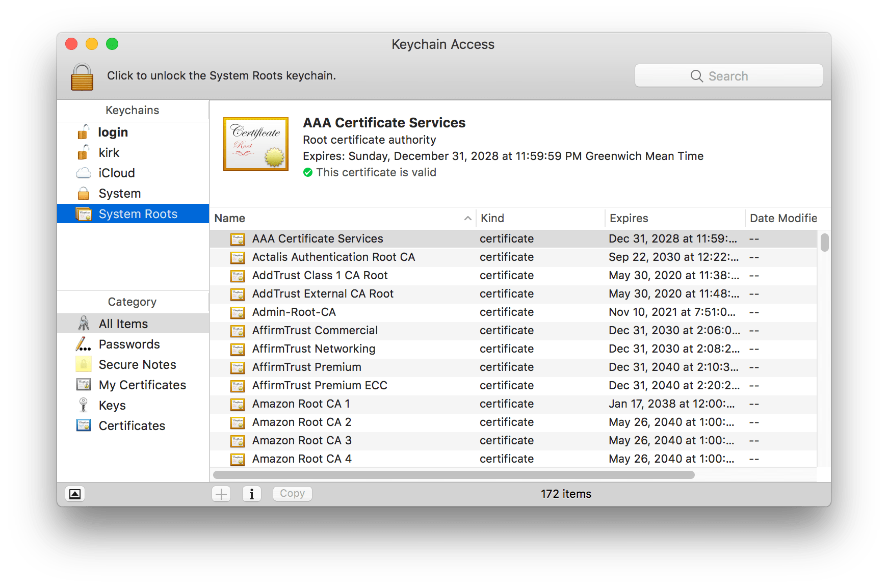Viewport: 888px width, 588px height.
Task: Click the search magnifying glass icon
Action: point(696,76)
